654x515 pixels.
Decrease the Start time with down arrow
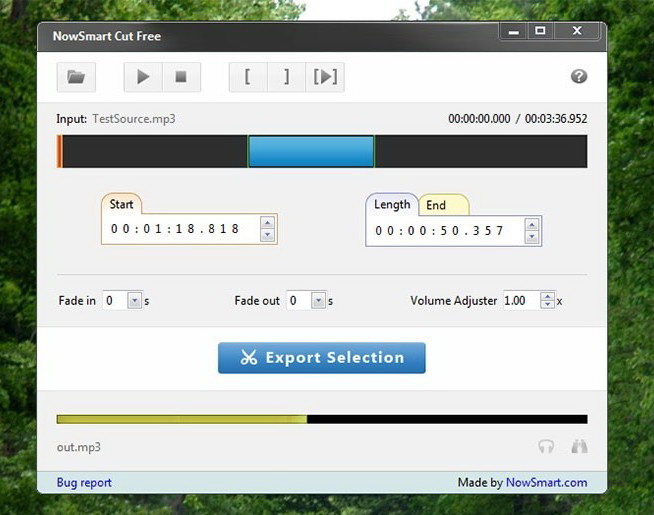tap(267, 235)
